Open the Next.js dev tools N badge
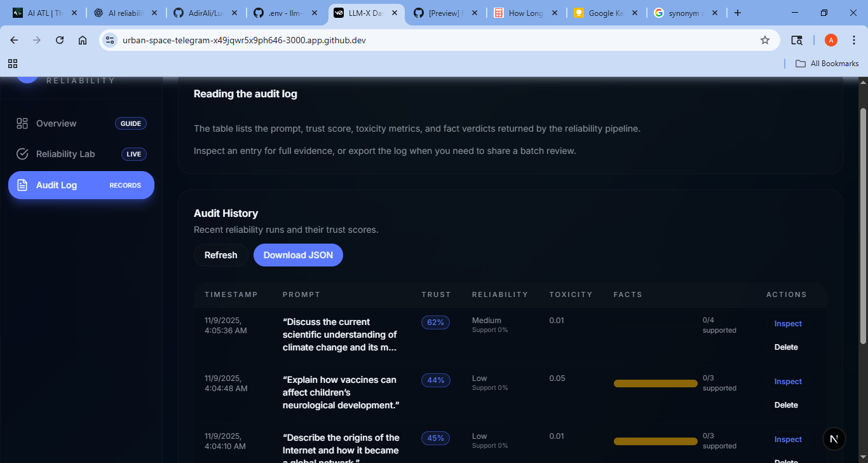868x463 pixels. pyautogui.click(x=834, y=439)
